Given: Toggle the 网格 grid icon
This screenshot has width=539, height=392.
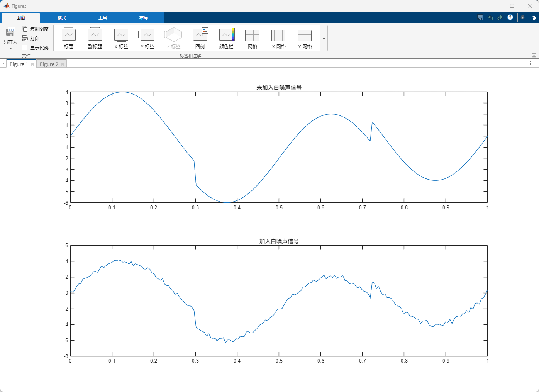Looking at the screenshot, I should pyautogui.click(x=252, y=38).
